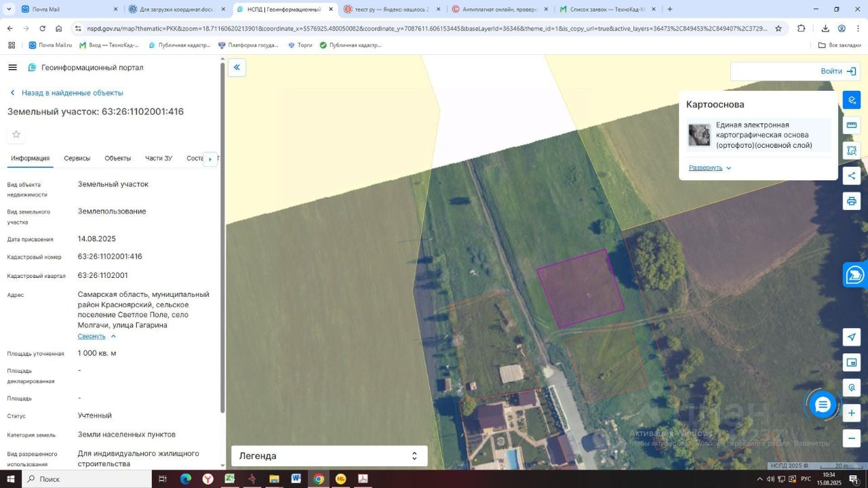
Task: Open the ruler measurement tool
Action: pos(852,125)
